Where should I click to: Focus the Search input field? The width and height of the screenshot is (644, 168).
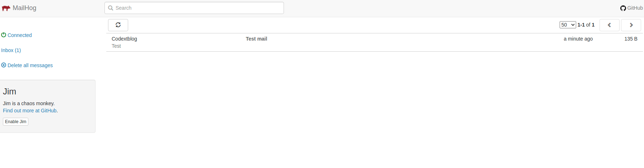[x=197, y=8]
